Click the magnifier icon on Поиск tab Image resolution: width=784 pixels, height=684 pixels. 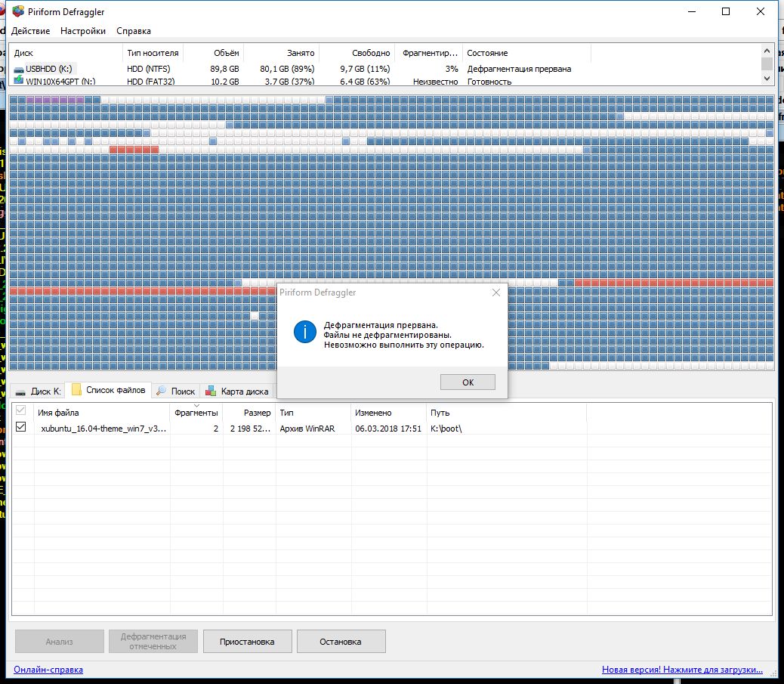tap(161, 391)
